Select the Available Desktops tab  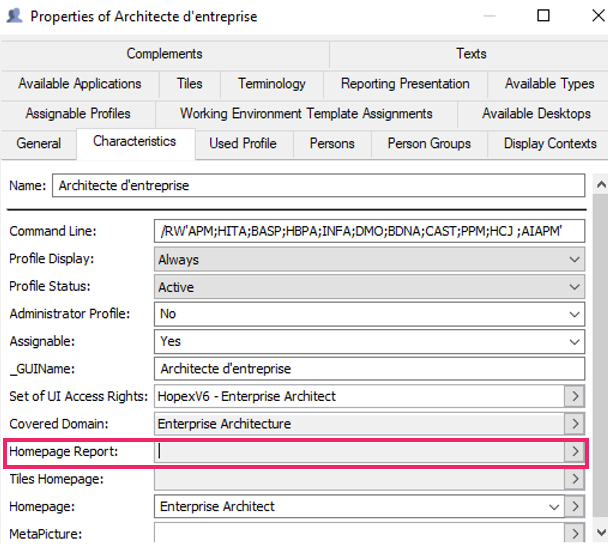(536, 114)
